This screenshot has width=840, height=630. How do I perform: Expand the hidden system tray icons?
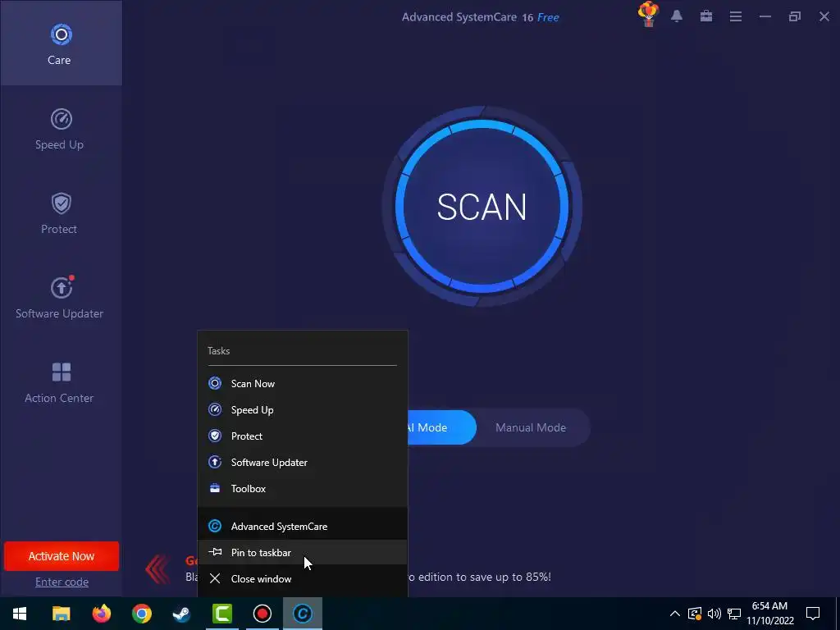click(675, 614)
